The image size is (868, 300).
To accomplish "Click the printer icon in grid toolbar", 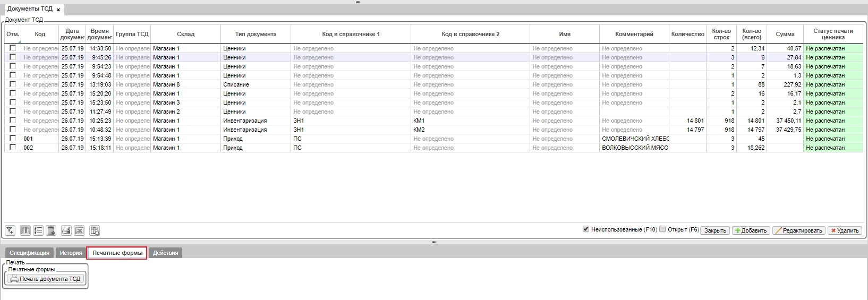I will click(x=66, y=230).
